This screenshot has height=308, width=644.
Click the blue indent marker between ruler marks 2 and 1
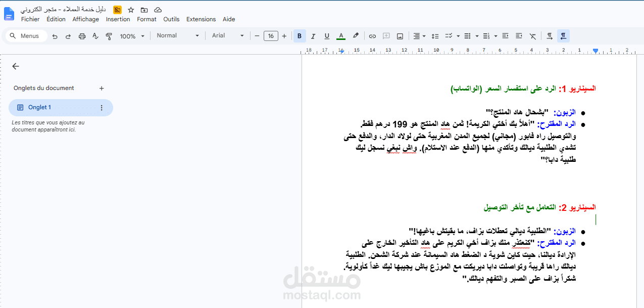pyautogui.click(x=596, y=51)
